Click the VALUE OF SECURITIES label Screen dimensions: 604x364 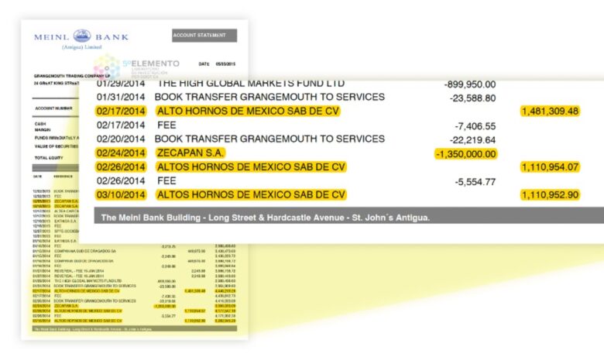pos(57,146)
